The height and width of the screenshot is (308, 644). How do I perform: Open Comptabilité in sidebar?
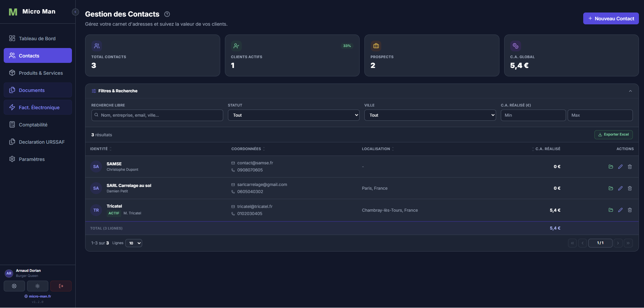38,125
